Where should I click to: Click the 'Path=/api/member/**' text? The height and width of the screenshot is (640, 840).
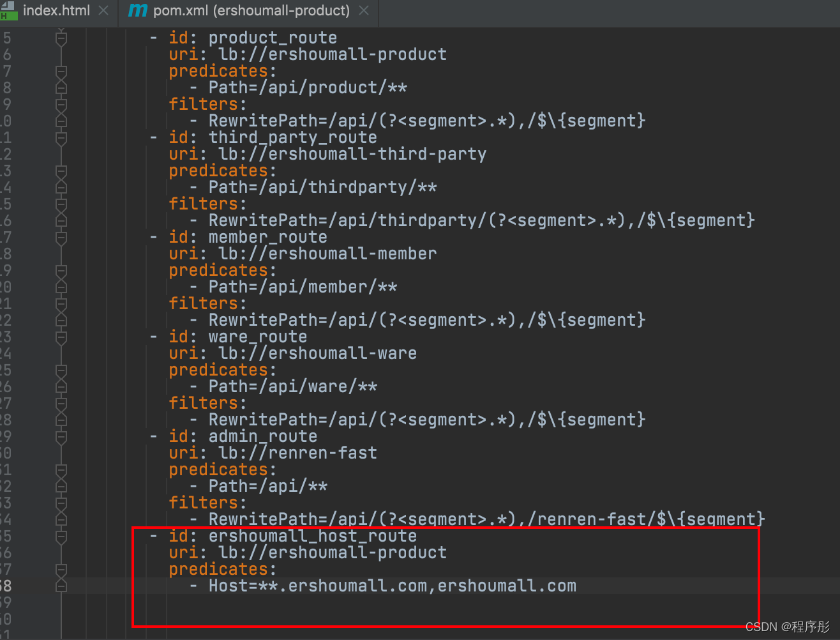pos(303,287)
